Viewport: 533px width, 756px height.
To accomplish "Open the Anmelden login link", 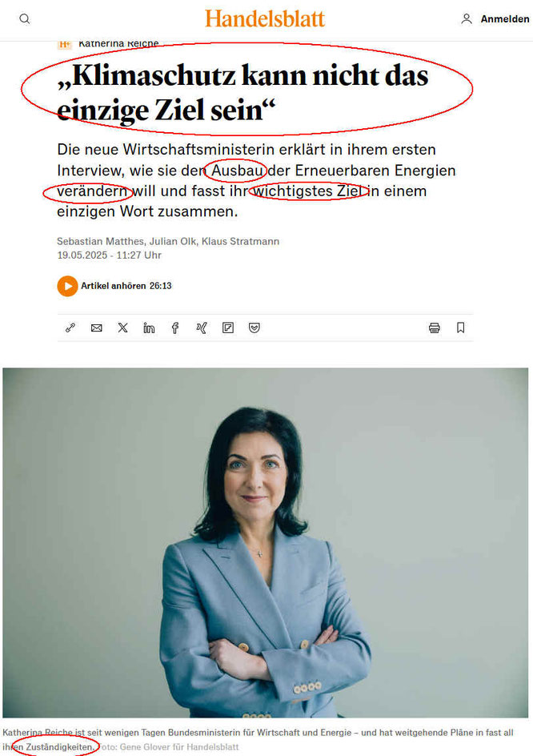I will (504, 18).
